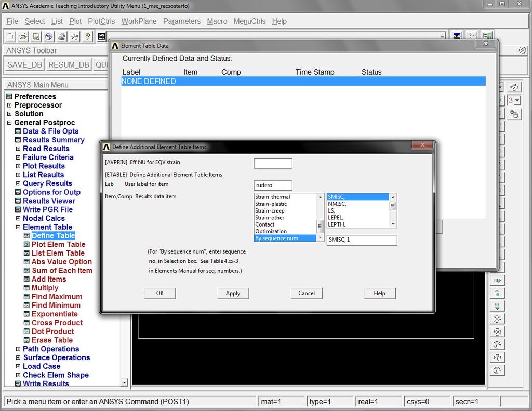Open the MenuCtrls menu

coord(250,21)
